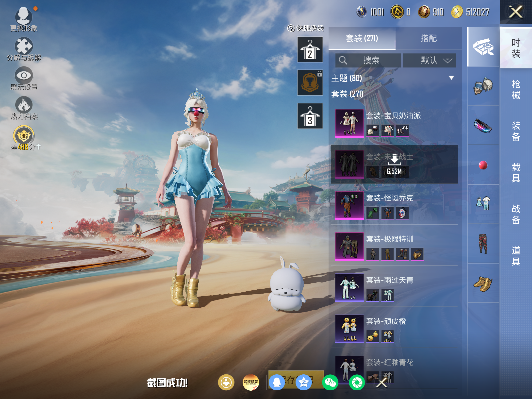Select quick outfit preset 2
The width and height of the screenshot is (532, 399).
coord(310,50)
